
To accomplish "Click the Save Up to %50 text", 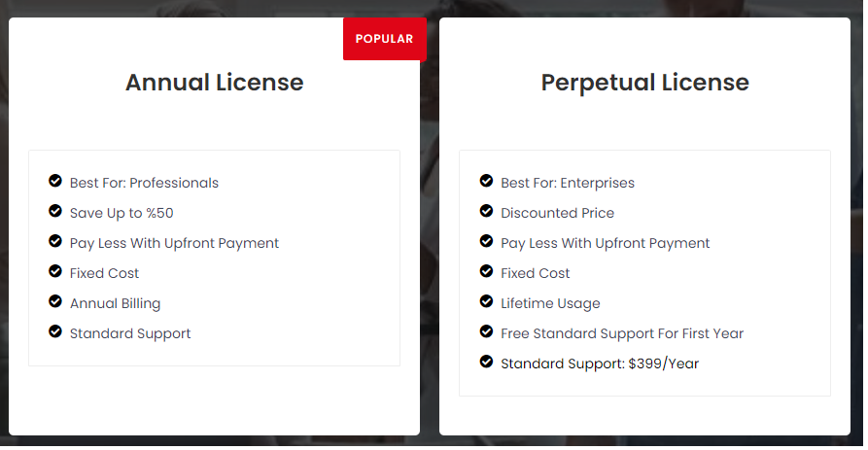I will [x=122, y=213].
